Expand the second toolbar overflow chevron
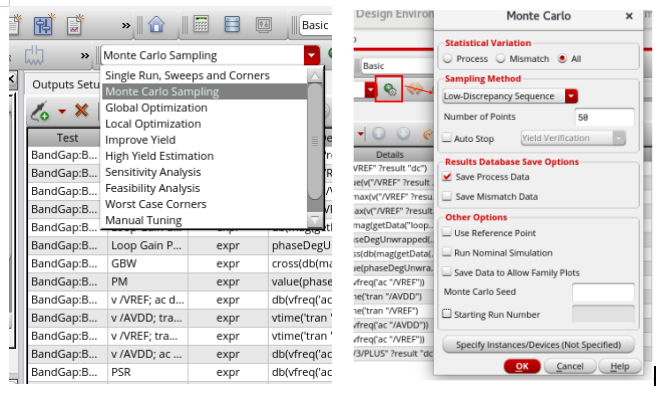The height and width of the screenshot is (400, 669). point(85,56)
